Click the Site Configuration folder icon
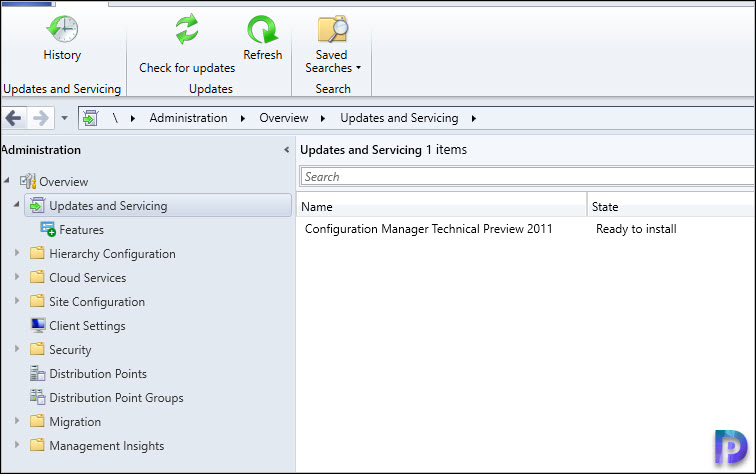 37,301
